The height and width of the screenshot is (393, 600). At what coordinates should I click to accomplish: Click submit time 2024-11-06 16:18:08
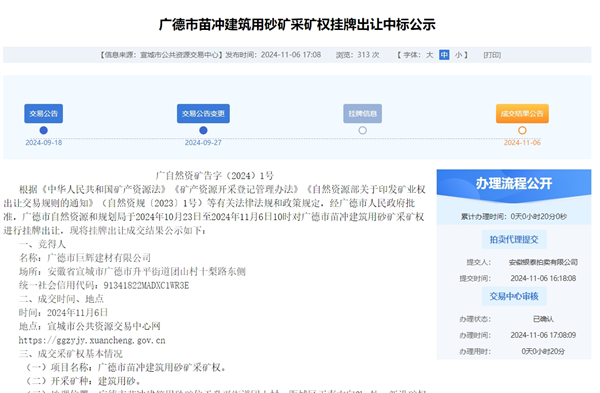click(543, 278)
